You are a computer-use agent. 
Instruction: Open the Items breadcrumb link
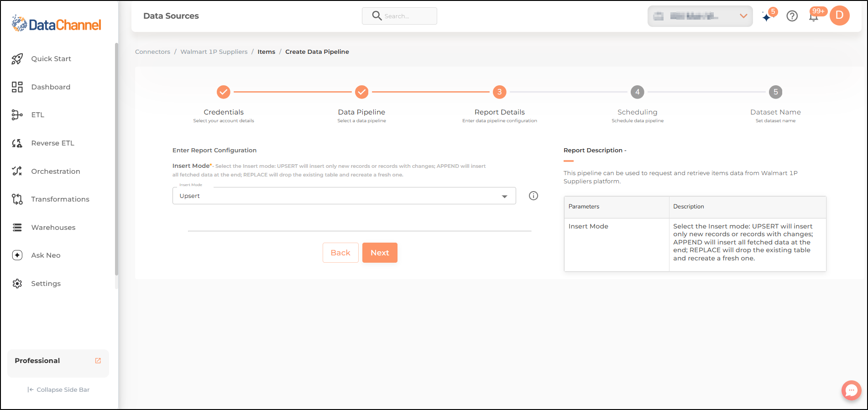point(267,52)
